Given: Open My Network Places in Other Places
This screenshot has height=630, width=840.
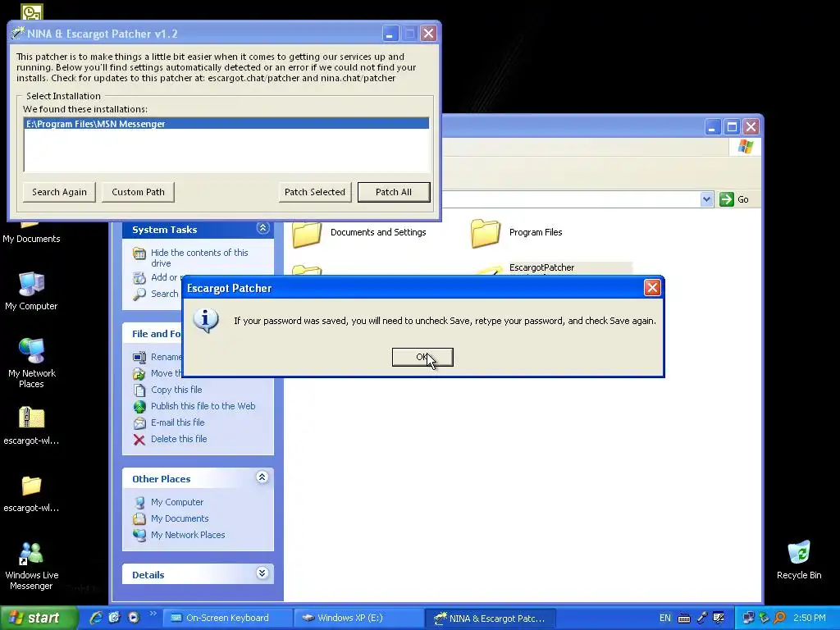Looking at the screenshot, I should 188,535.
